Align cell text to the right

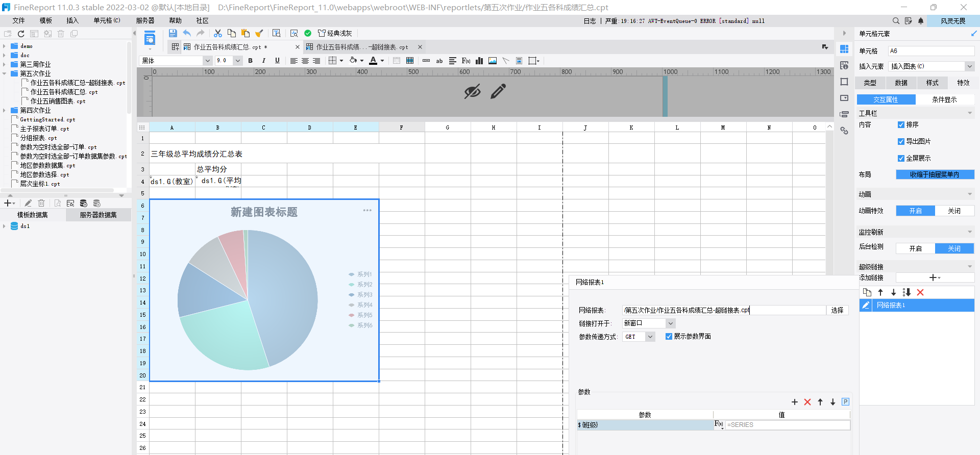(x=316, y=61)
